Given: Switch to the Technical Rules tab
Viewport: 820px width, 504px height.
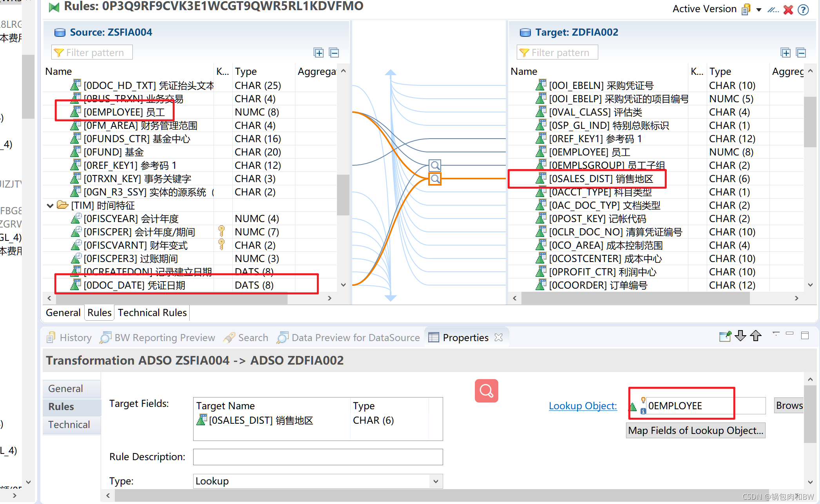Looking at the screenshot, I should pos(152,313).
